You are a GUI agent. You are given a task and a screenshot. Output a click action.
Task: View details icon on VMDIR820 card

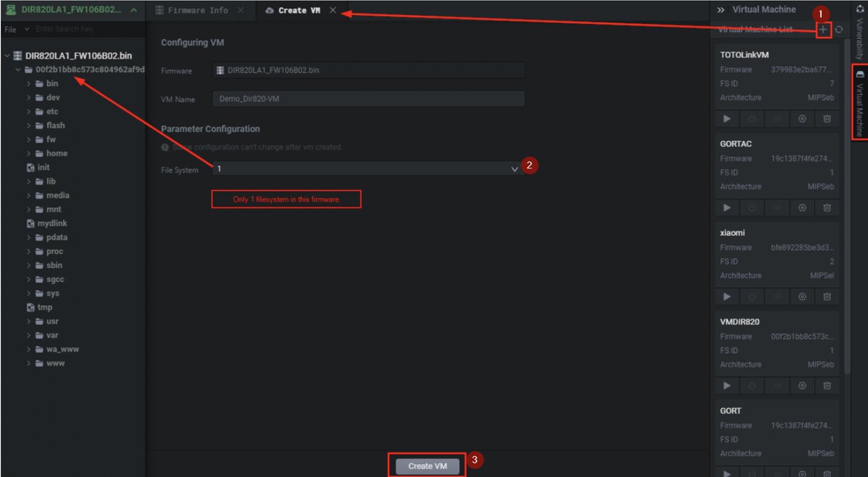802,385
